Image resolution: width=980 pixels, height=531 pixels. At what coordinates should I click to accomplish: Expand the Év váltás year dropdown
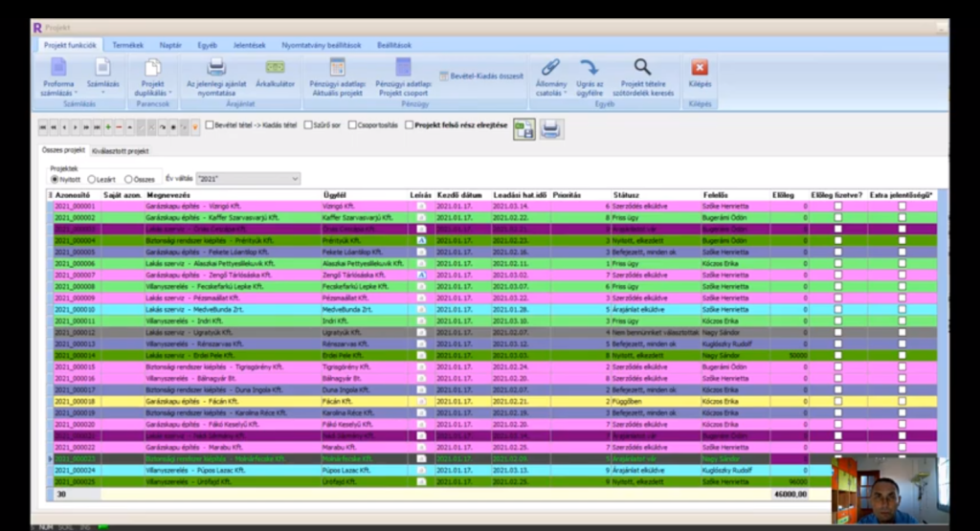pyautogui.click(x=294, y=178)
